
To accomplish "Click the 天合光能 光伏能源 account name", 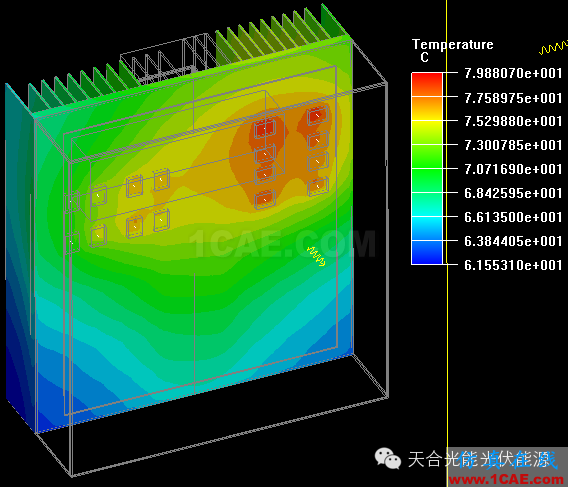I will click(x=482, y=459).
